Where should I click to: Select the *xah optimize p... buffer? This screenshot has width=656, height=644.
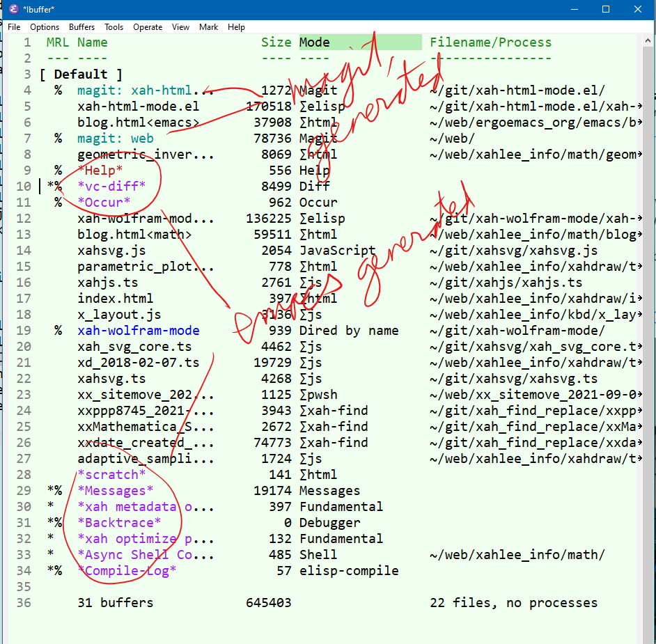point(146,539)
